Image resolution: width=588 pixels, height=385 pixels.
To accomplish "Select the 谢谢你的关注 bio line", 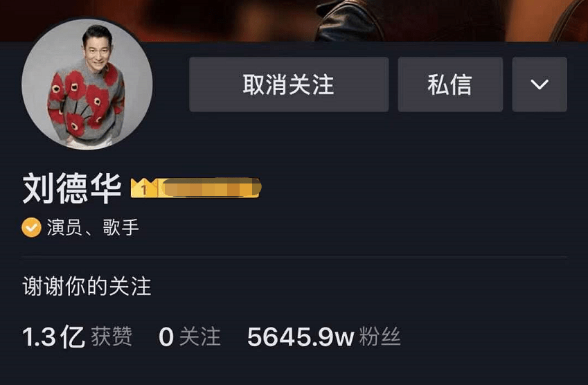I will [x=87, y=286].
